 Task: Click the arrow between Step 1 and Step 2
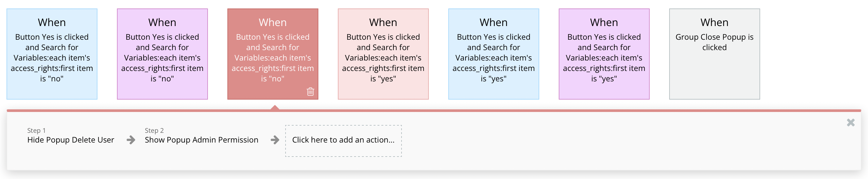[131, 140]
